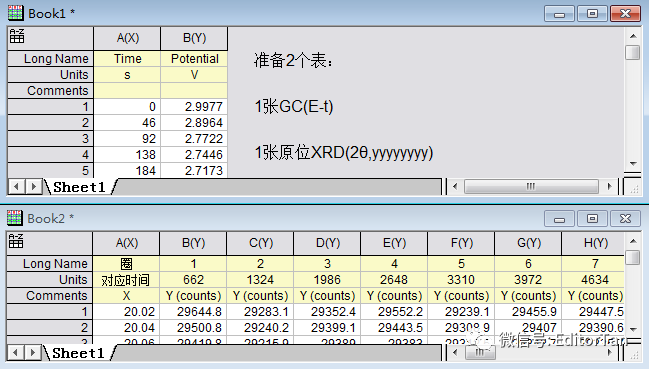Screen dimensions: 649x369
Task: Select column B(Y) header in Book1
Action: coord(194,38)
